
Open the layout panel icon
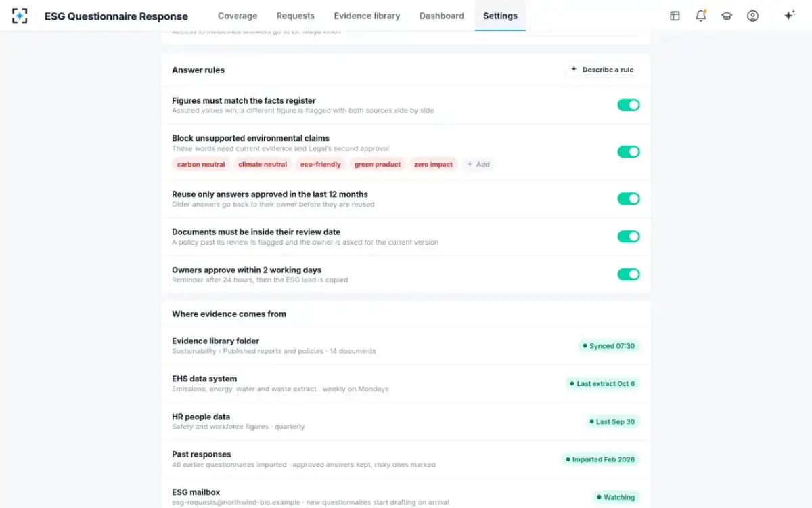pos(675,16)
